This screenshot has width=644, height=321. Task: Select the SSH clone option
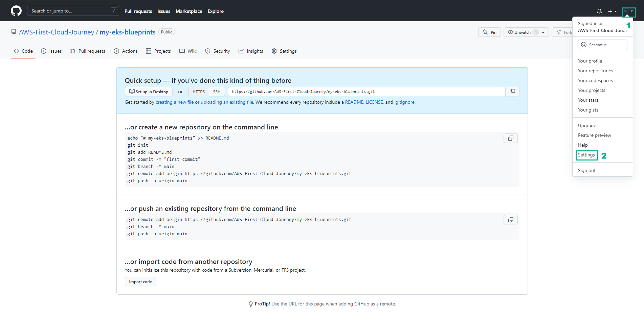(x=217, y=92)
